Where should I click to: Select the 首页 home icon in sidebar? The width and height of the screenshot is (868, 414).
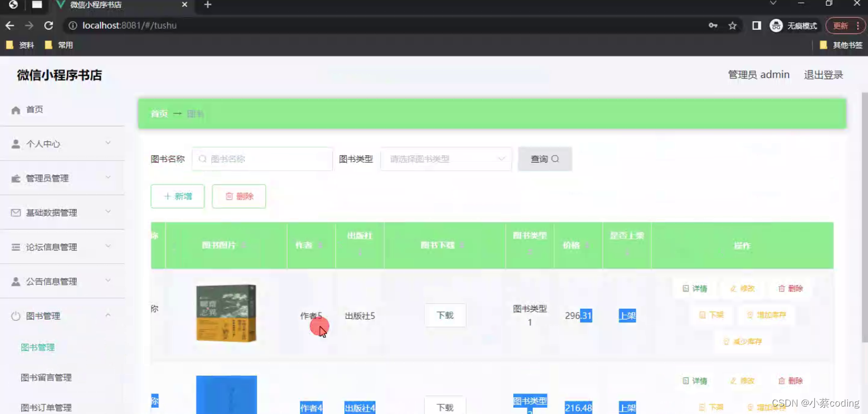pyautogui.click(x=16, y=109)
